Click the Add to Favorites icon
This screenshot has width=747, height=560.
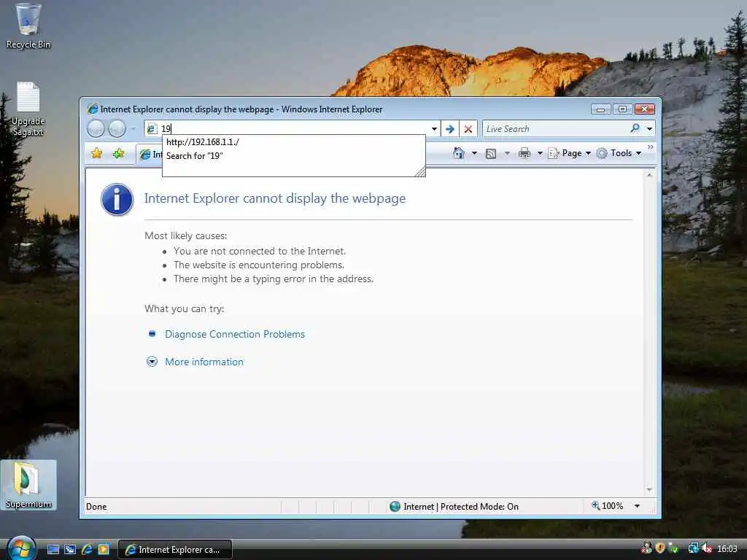point(118,153)
